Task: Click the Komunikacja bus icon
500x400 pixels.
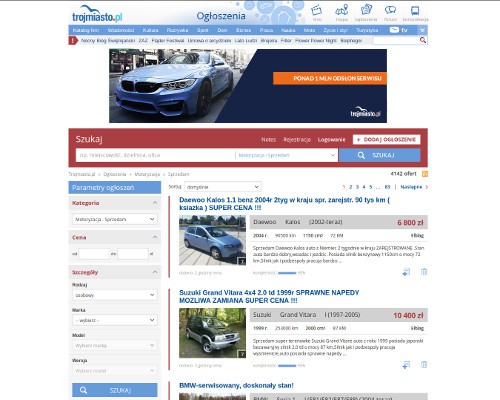Action: [x=415, y=11]
